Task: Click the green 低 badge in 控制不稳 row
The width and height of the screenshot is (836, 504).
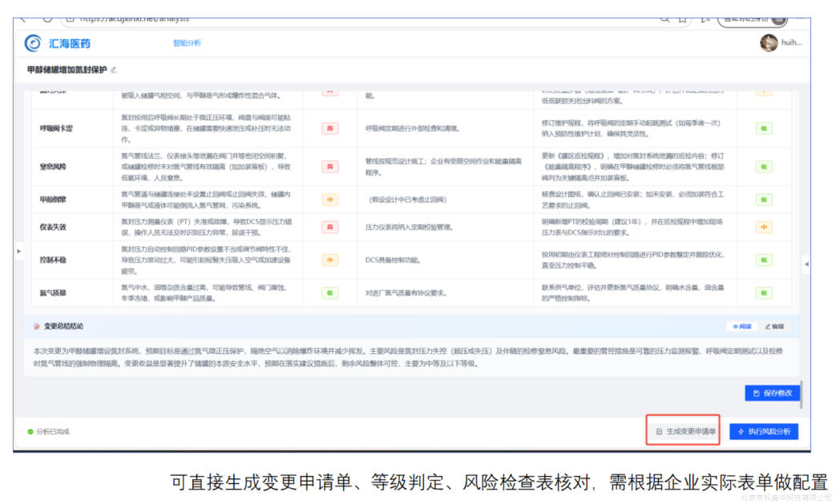Action: click(x=764, y=260)
